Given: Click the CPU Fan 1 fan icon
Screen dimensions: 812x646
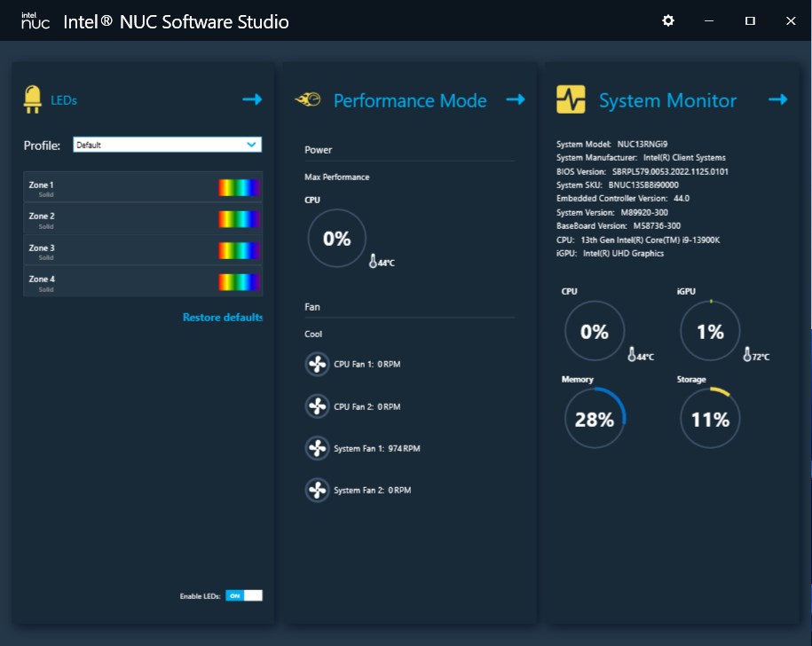Looking at the screenshot, I should [x=317, y=365].
